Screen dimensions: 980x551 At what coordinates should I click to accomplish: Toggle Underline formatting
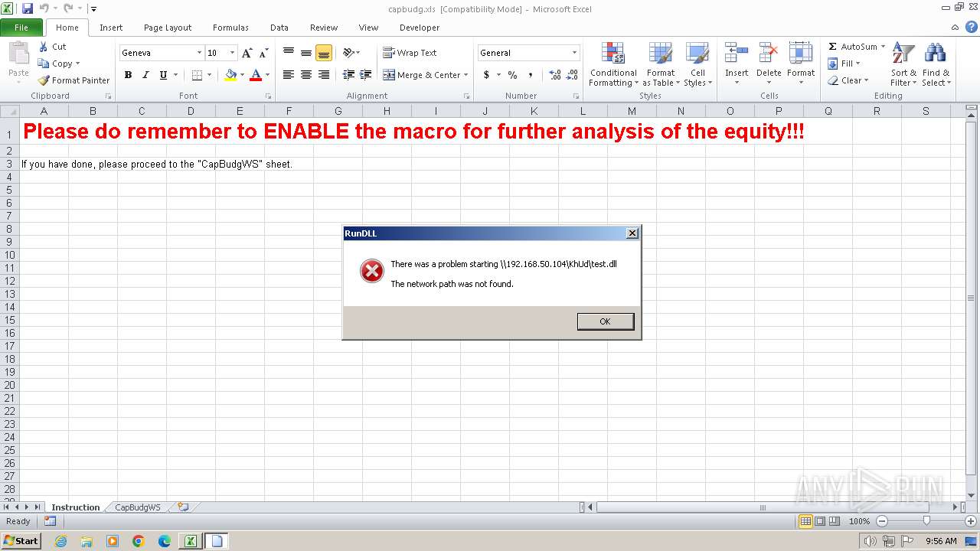pos(163,75)
